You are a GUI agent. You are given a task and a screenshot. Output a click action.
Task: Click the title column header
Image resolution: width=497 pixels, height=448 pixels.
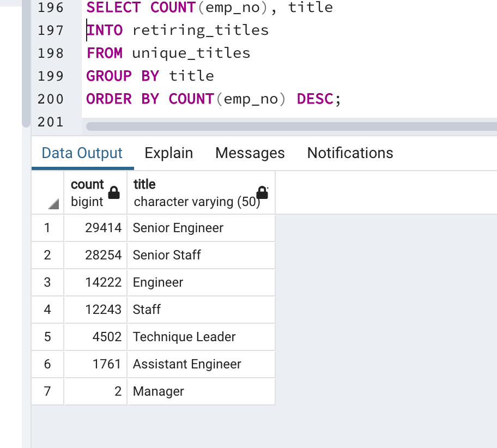point(201,193)
